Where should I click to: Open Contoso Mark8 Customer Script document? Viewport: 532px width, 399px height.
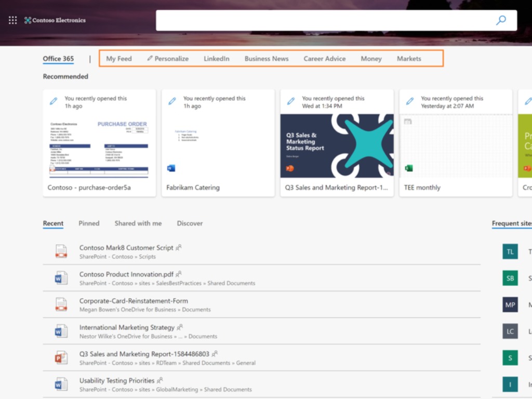point(126,248)
